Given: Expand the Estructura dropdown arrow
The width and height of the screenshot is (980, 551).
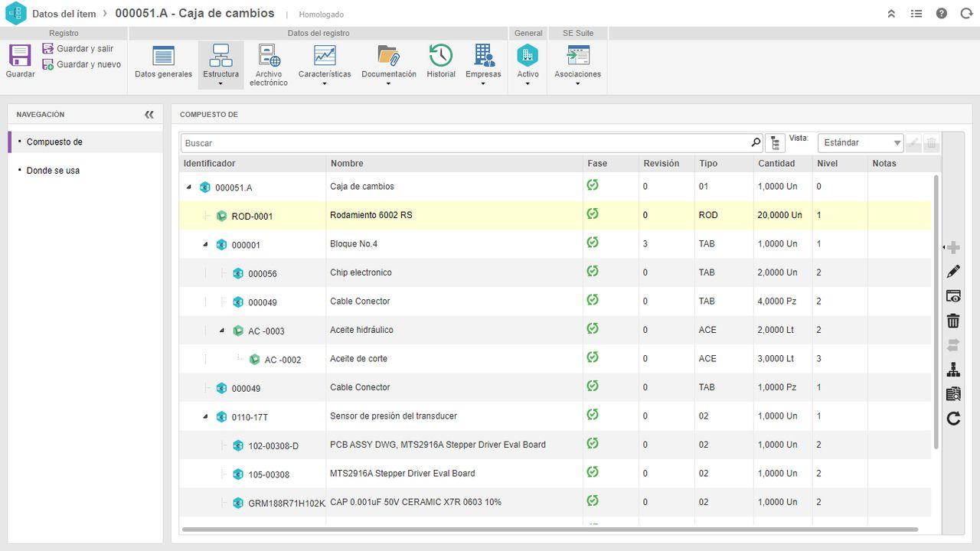Looking at the screenshot, I should point(220,84).
